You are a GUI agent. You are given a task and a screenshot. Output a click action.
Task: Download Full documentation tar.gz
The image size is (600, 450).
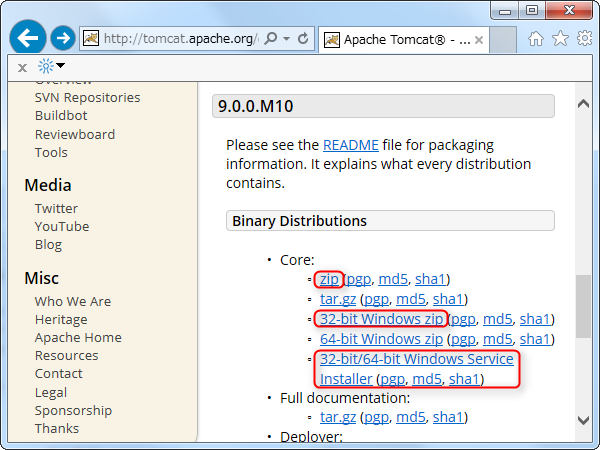[338, 417]
